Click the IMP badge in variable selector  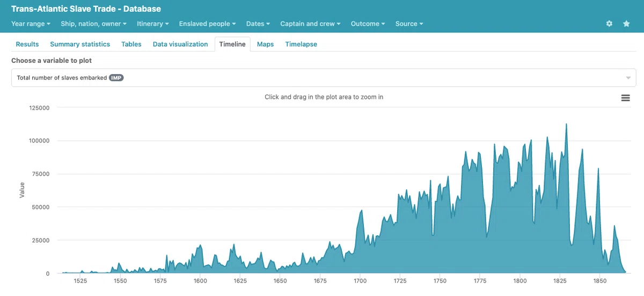pos(116,78)
